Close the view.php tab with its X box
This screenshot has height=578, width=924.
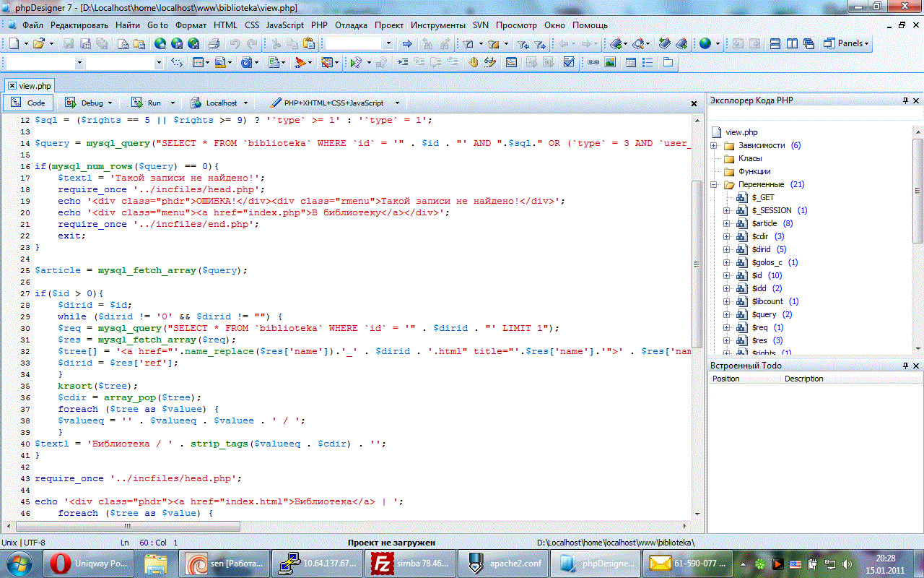[12, 85]
